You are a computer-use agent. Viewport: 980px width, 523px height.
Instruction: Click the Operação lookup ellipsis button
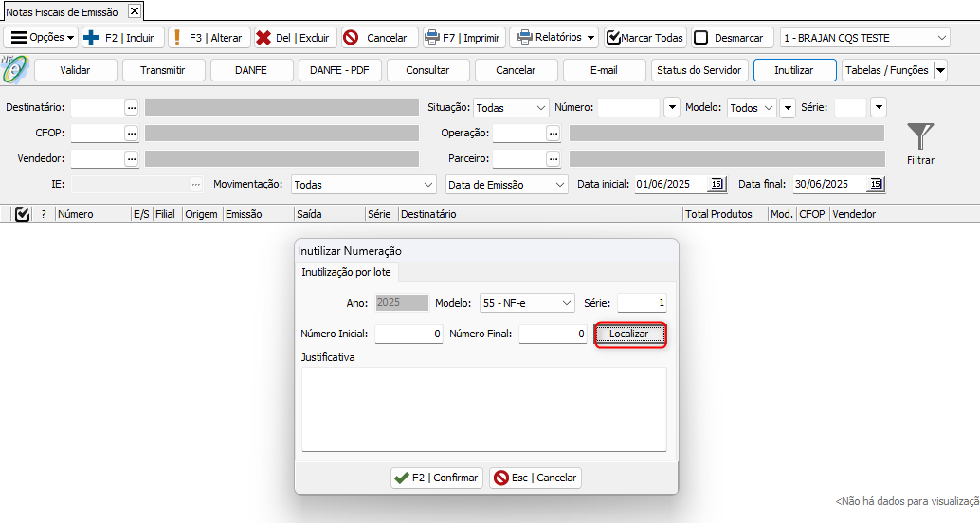tap(554, 134)
